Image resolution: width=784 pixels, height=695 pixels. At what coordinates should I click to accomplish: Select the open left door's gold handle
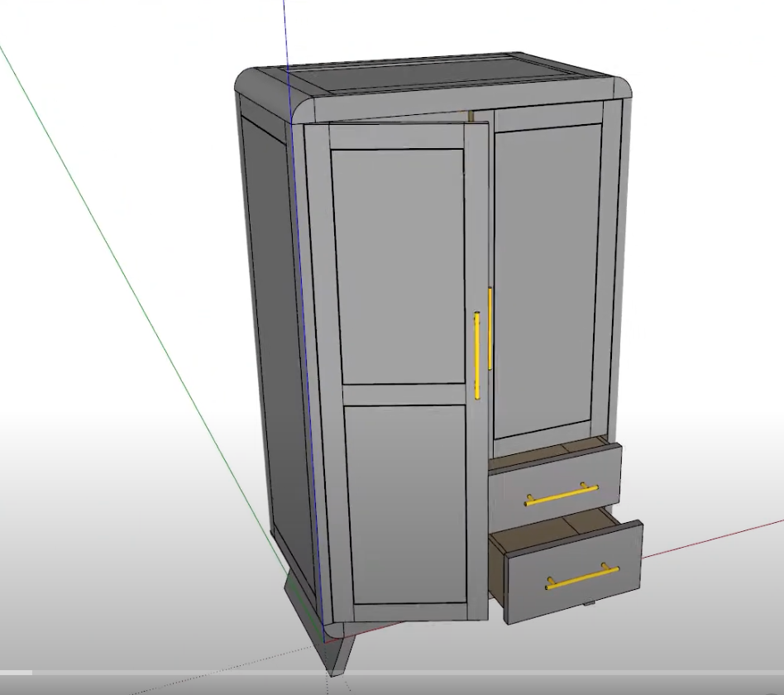[477, 356]
